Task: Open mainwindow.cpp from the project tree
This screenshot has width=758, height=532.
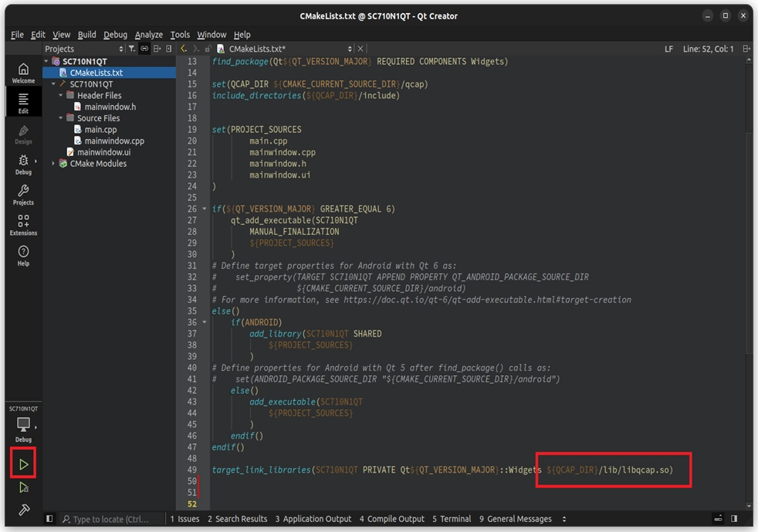Action: (x=114, y=141)
